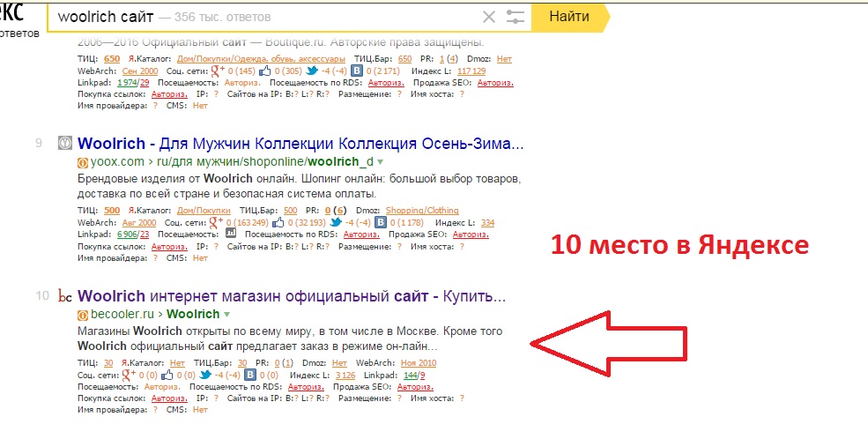Click WebArch Авг 2000 link
Viewport: 868px width, 439px height.
click(139, 222)
